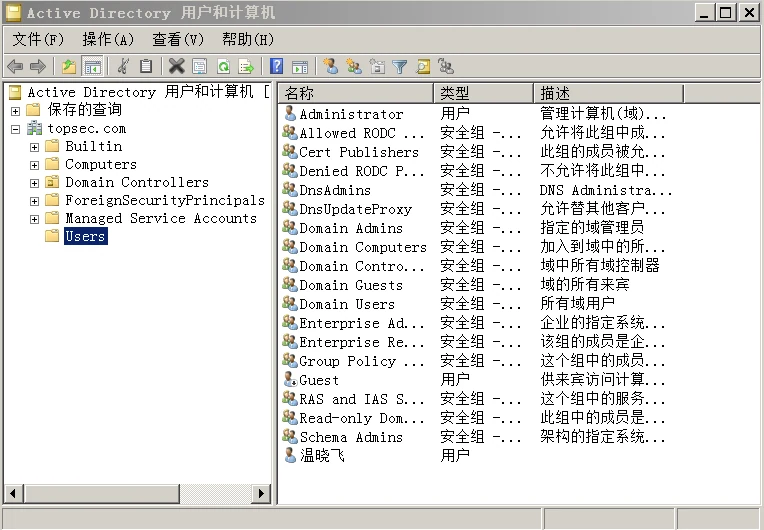
Task: Go up one level with folder-arrow icon
Action: [x=69, y=66]
